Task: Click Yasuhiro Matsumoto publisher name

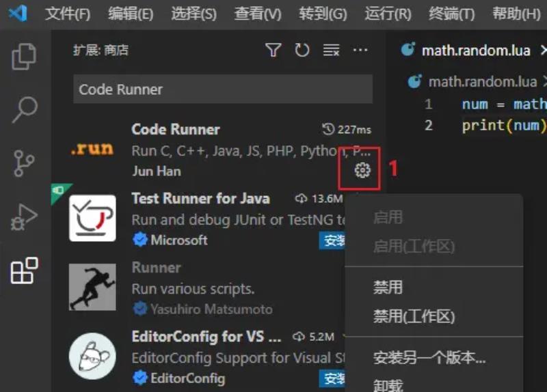Action: pos(211,309)
